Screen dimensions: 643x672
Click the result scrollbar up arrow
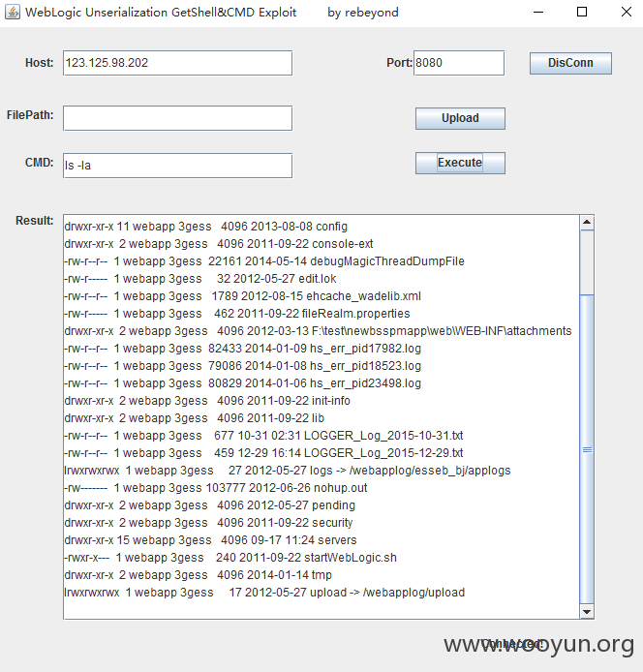point(587,222)
